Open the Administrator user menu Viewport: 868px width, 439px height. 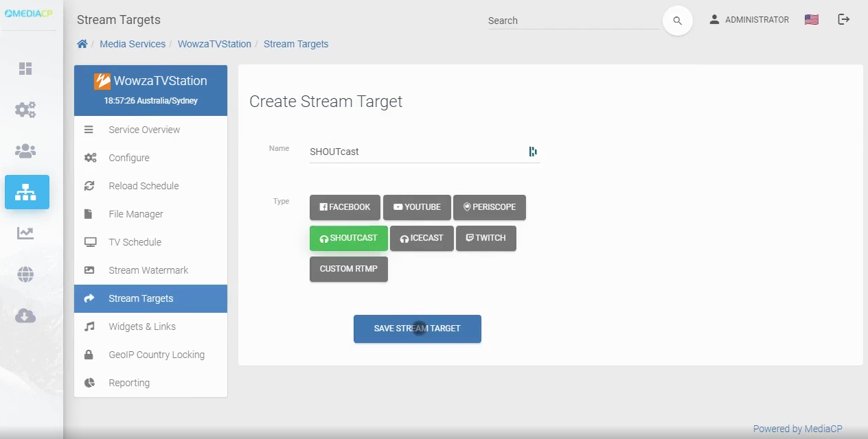click(x=749, y=20)
